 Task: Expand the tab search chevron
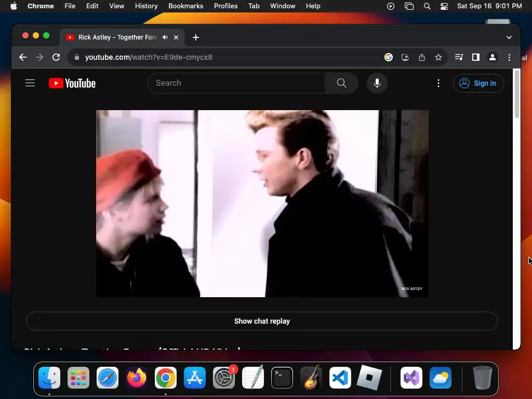(x=509, y=37)
